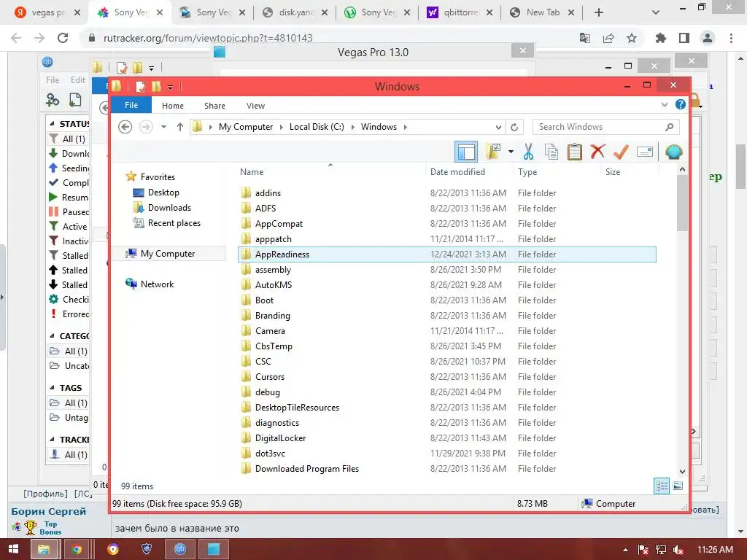747x560 pixels.
Task: Collapse the STATUS section in qBittorrent
Action: point(52,123)
